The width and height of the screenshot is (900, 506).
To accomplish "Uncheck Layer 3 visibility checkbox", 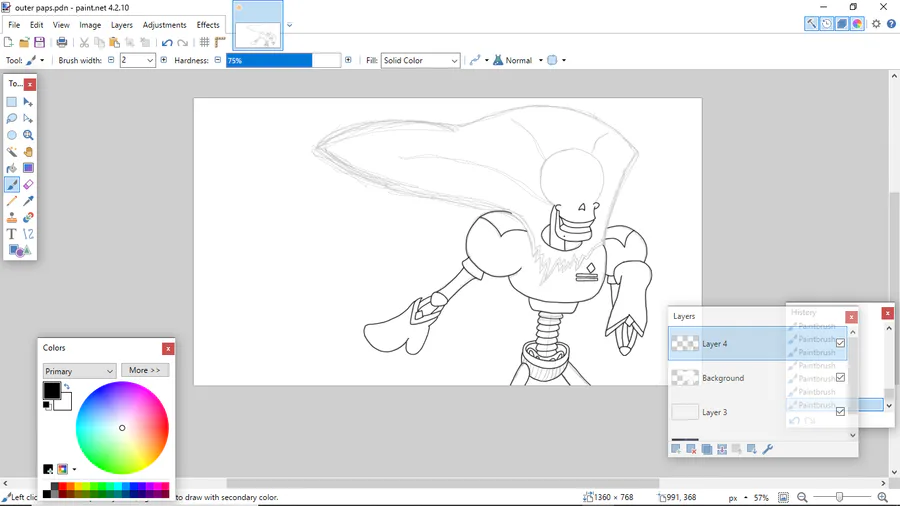I will pos(840,412).
